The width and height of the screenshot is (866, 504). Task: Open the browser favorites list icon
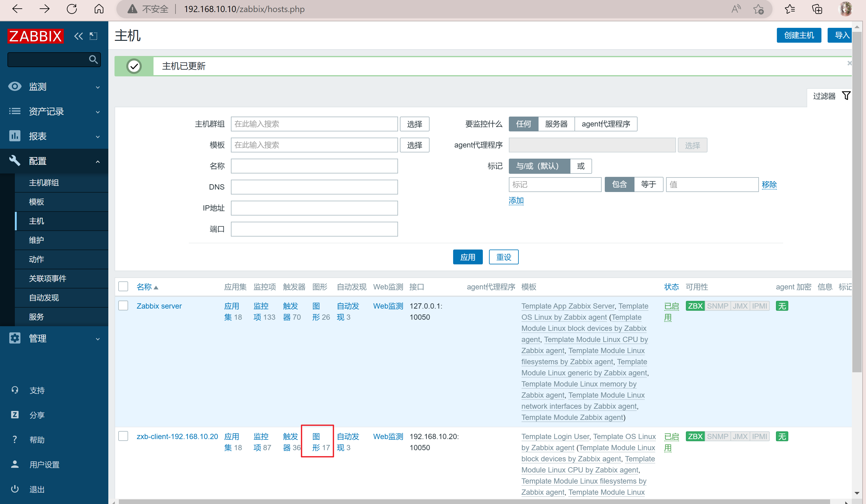(x=790, y=9)
